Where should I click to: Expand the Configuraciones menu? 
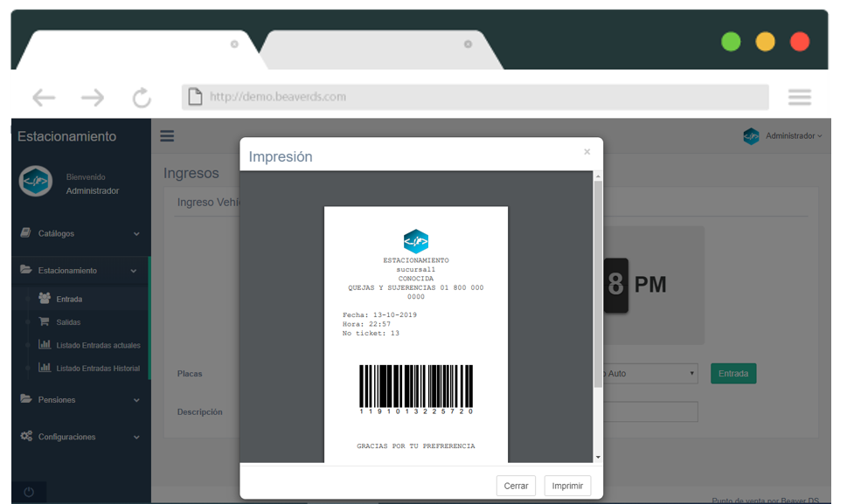[81, 437]
